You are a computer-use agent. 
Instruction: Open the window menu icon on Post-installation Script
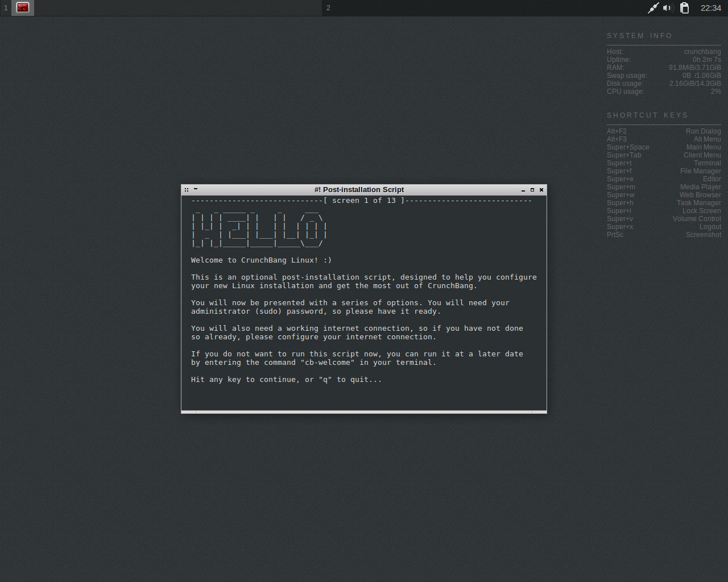tap(187, 190)
